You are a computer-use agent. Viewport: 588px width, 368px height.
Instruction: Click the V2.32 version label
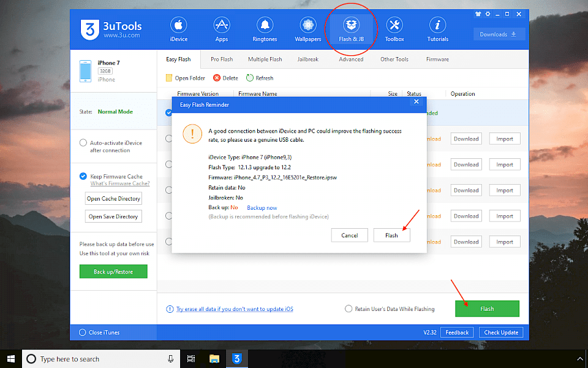click(430, 332)
